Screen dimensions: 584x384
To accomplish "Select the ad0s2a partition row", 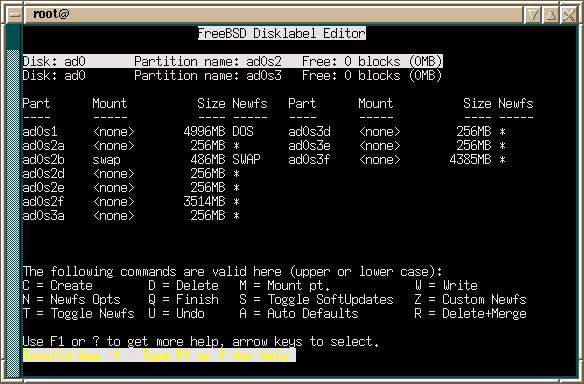I will click(x=131, y=146).
